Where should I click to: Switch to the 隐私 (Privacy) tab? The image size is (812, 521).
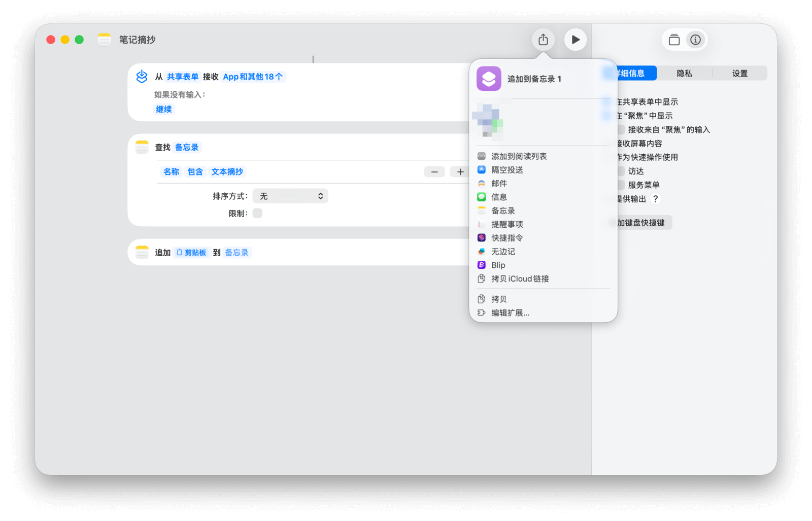click(x=684, y=74)
